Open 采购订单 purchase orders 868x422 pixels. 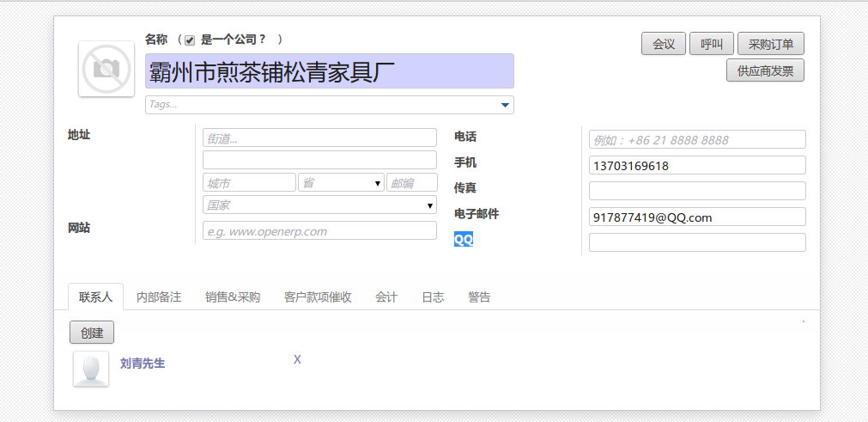(771, 44)
